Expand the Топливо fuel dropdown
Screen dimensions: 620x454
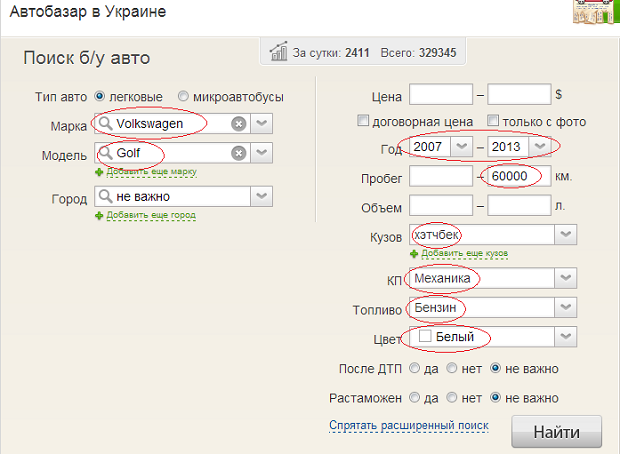coord(565,307)
